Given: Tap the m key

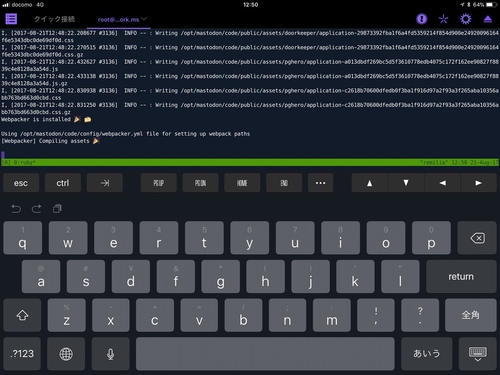Looking at the screenshot, I should pos(332,315).
